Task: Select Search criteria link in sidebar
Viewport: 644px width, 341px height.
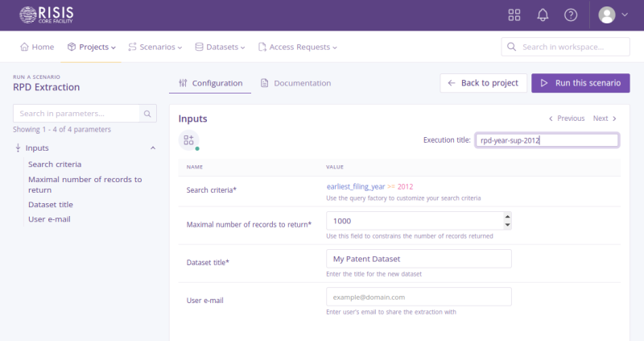Action: (55, 164)
